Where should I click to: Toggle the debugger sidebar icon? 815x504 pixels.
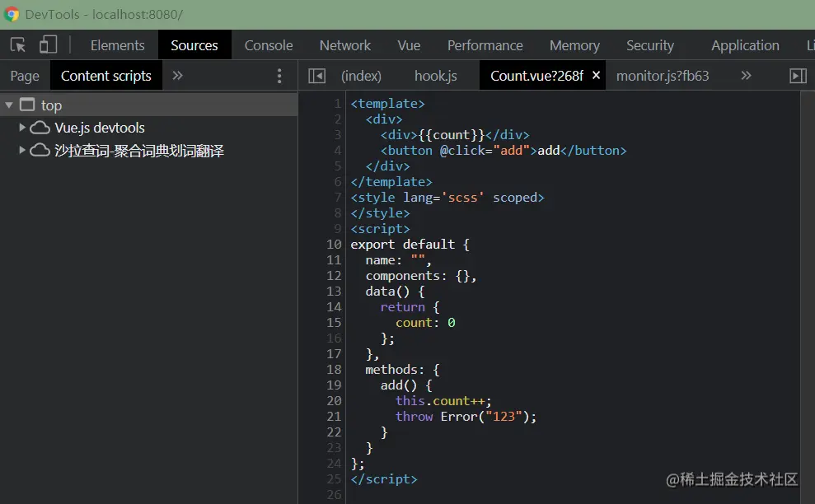click(798, 76)
